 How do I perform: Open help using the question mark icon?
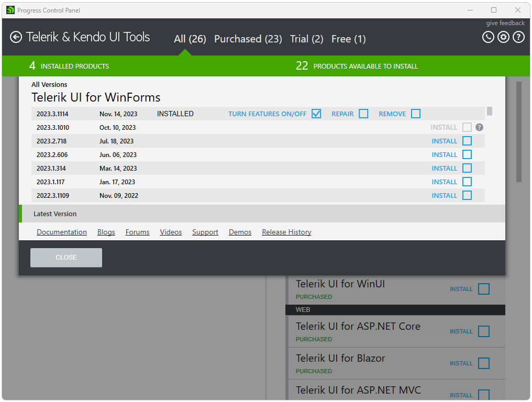click(x=518, y=37)
